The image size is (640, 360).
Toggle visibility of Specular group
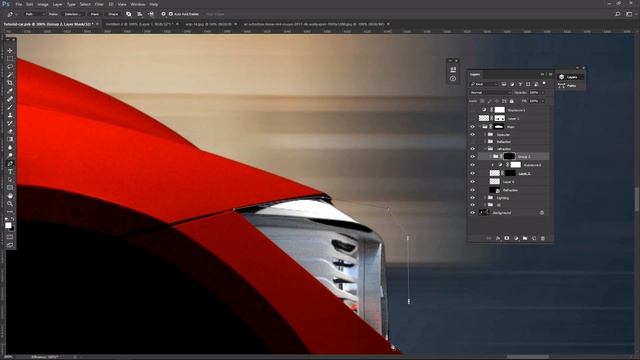click(x=473, y=134)
